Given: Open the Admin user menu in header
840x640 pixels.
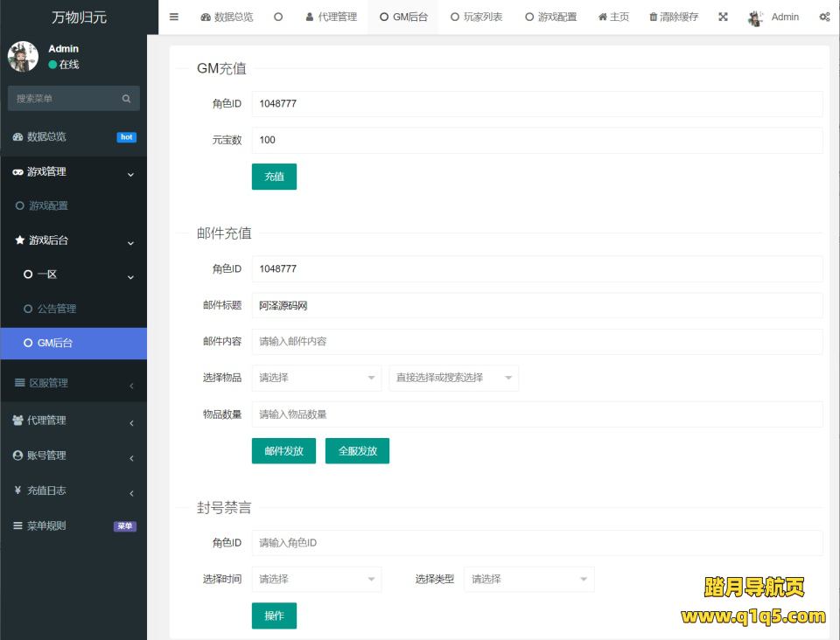Looking at the screenshot, I should 774,17.
